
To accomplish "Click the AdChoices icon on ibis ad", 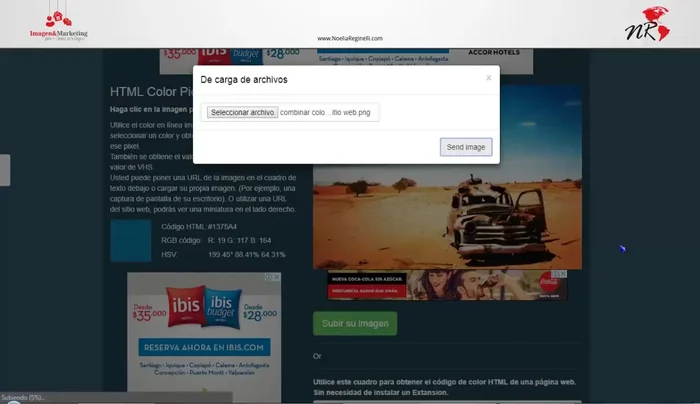I will coord(276,277).
